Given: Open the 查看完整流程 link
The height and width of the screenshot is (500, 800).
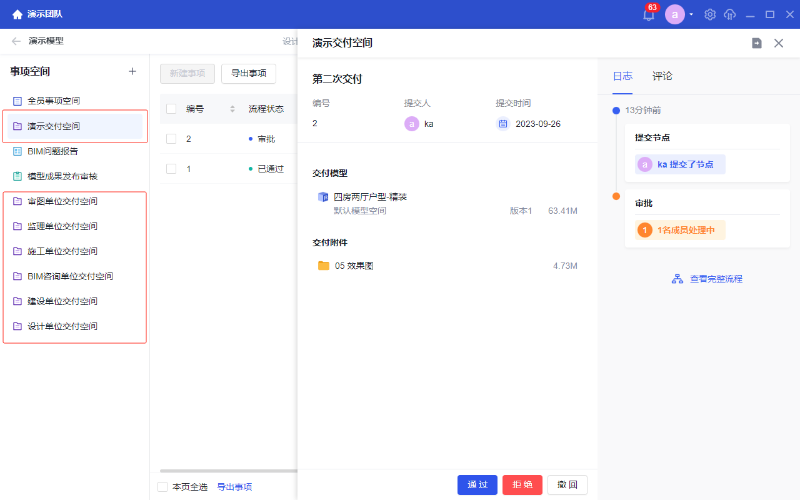Looking at the screenshot, I should click(x=708, y=279).
